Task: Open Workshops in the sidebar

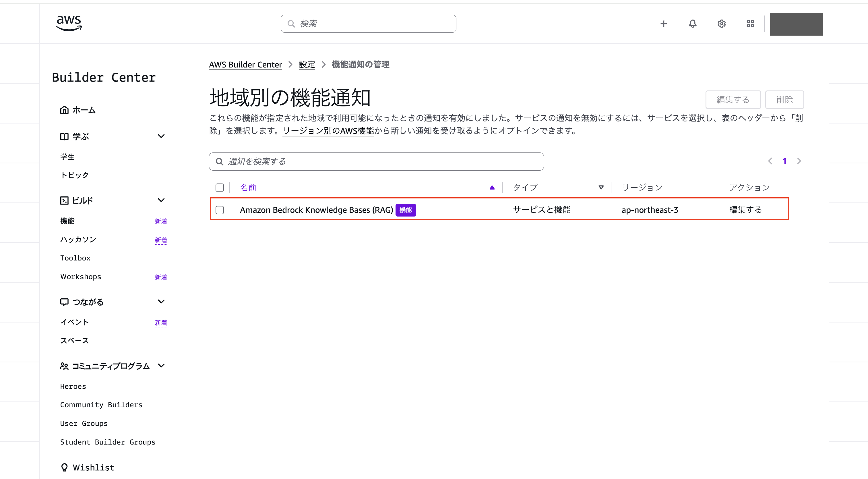Action: coord(81,277)
